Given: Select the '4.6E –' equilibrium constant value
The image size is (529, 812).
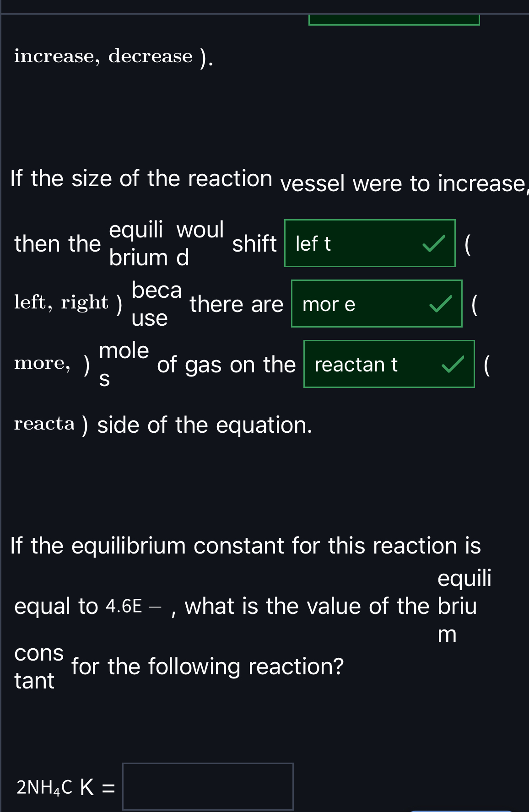Looking at the screenshot, I should (x=135, y=606).
